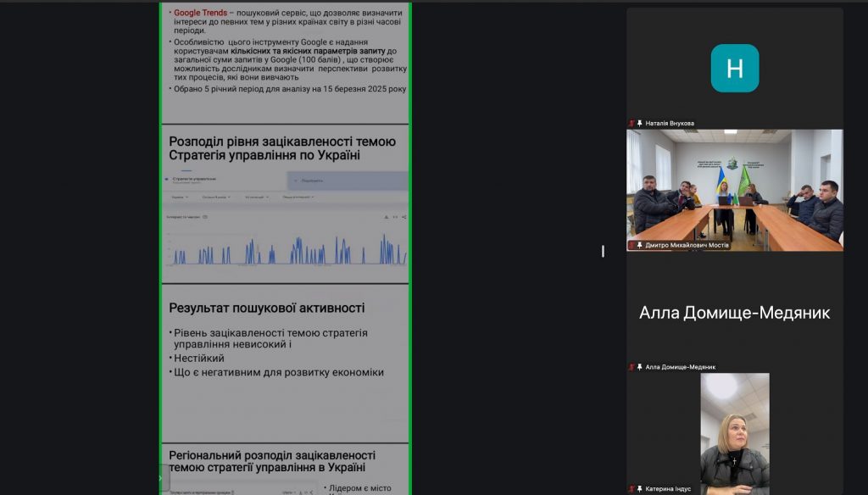Click the divider handle between share and videos
Image resolution: width=868 pixels, height=495 pixels.
click(603, 251)
